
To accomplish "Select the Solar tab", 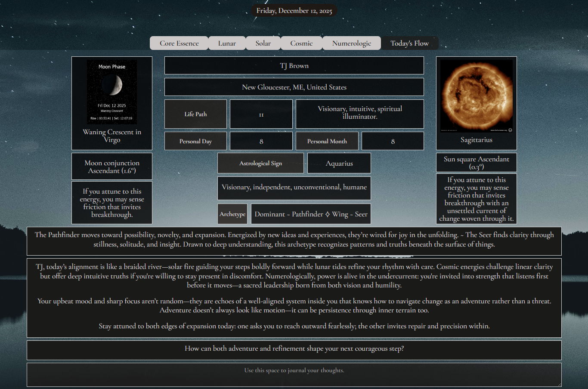I will [x=263, y=43].
